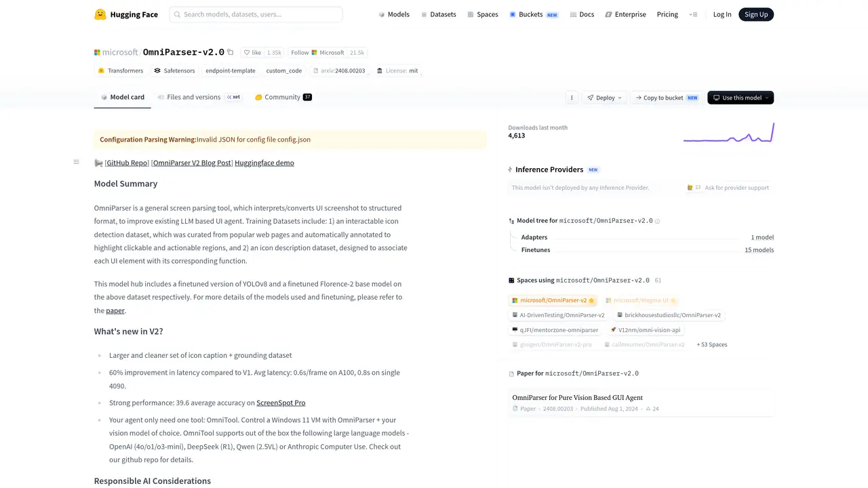This screenshot has height=488, width=868.
Task: Select the License: mit tag
Action: pos(397,70)
